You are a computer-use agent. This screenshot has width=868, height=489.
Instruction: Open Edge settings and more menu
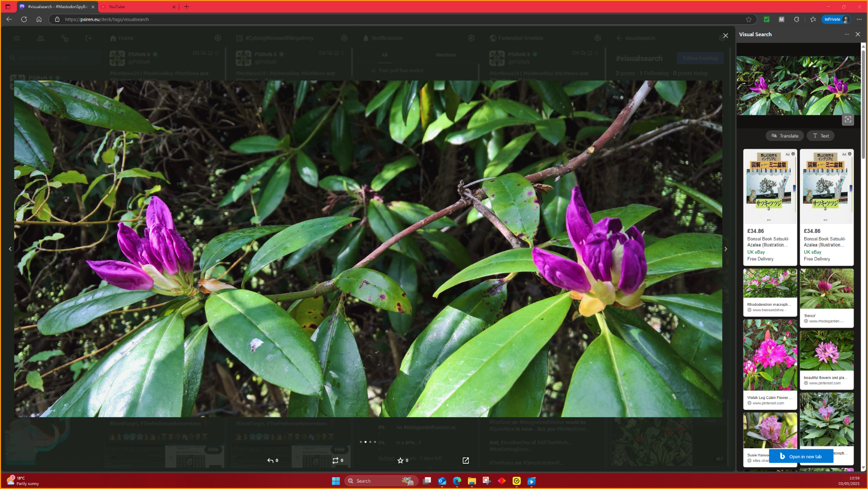859,19
